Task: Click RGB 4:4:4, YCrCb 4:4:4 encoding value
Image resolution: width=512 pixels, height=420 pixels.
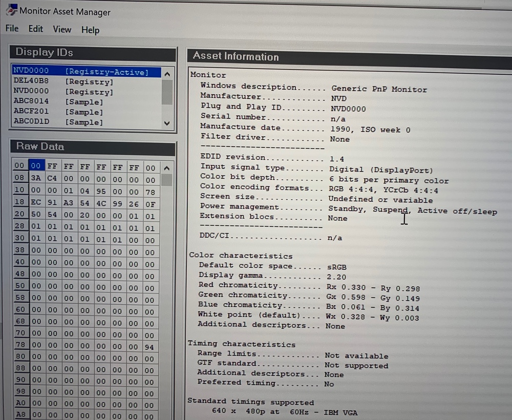Action: tap(383, 190)
